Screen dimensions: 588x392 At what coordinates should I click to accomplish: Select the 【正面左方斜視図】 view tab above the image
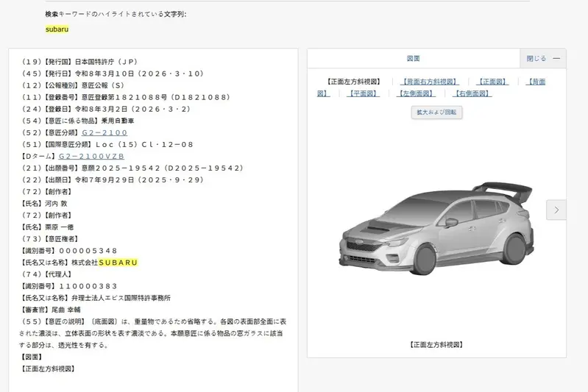coord(353,82)
